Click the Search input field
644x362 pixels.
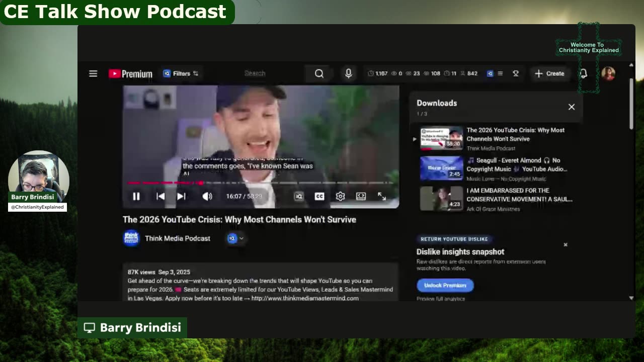[x=255, y=73]
